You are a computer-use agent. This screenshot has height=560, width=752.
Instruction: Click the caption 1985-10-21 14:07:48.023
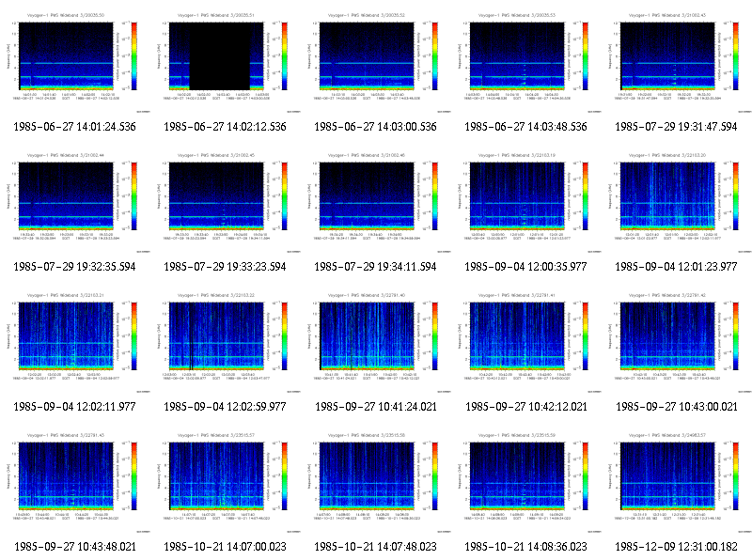(375, 547)
